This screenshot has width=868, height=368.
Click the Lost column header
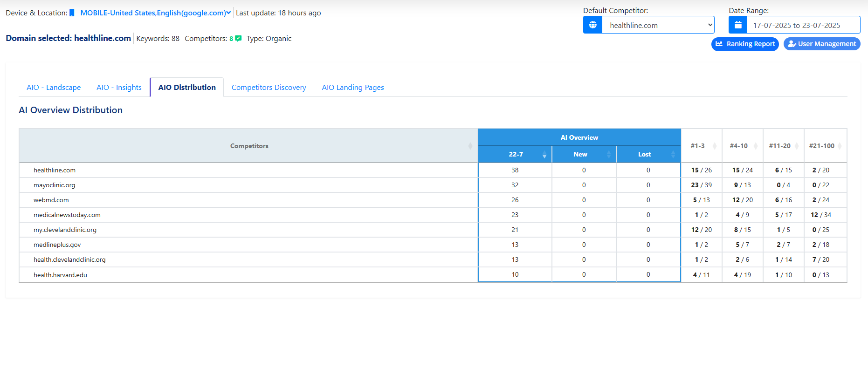648,154
